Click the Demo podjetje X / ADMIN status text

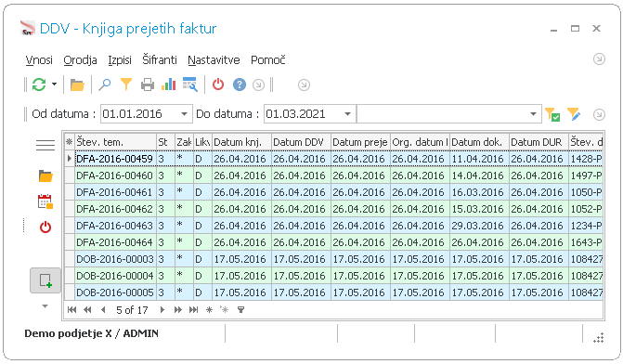91,333
